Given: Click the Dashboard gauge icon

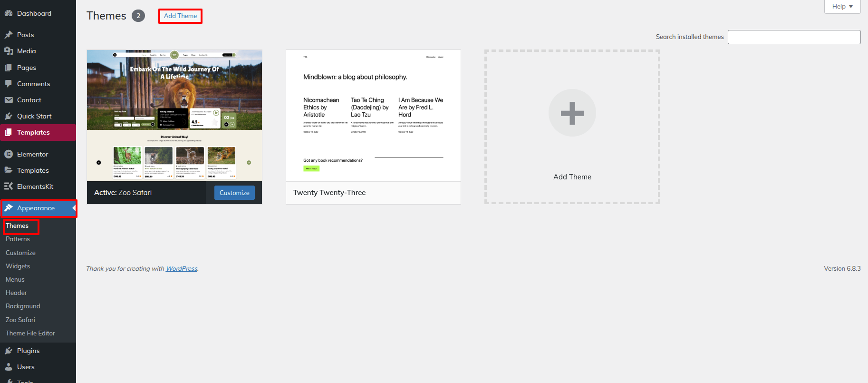Looking at the screenshot, I should pos(9,13).
